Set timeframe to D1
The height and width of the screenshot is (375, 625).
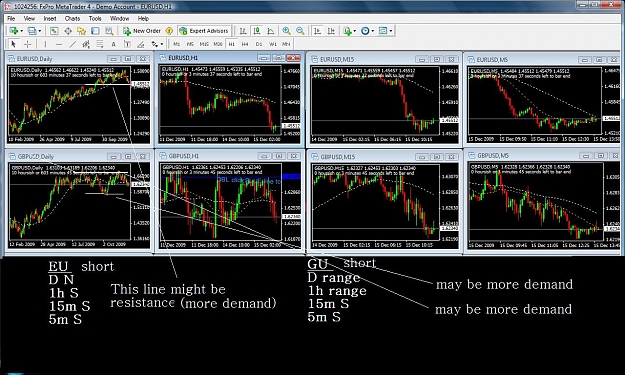[x=259, y=44]
